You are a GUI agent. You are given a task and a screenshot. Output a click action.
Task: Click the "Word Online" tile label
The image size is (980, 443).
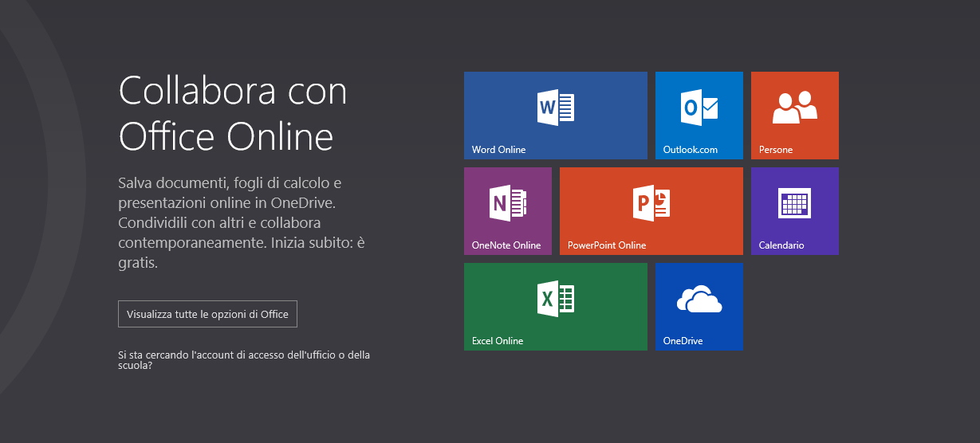pos(499,150)
